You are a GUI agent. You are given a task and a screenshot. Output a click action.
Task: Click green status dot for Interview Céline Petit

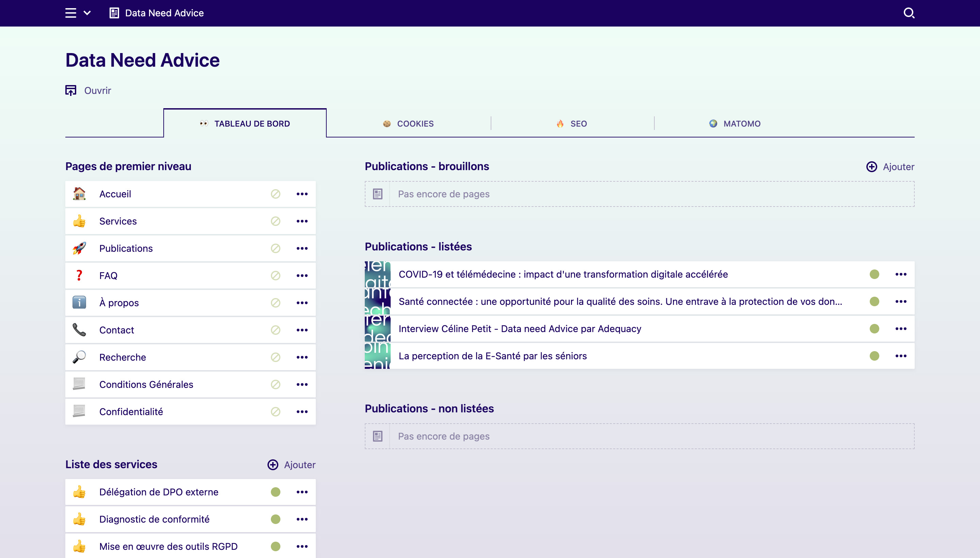874,329
